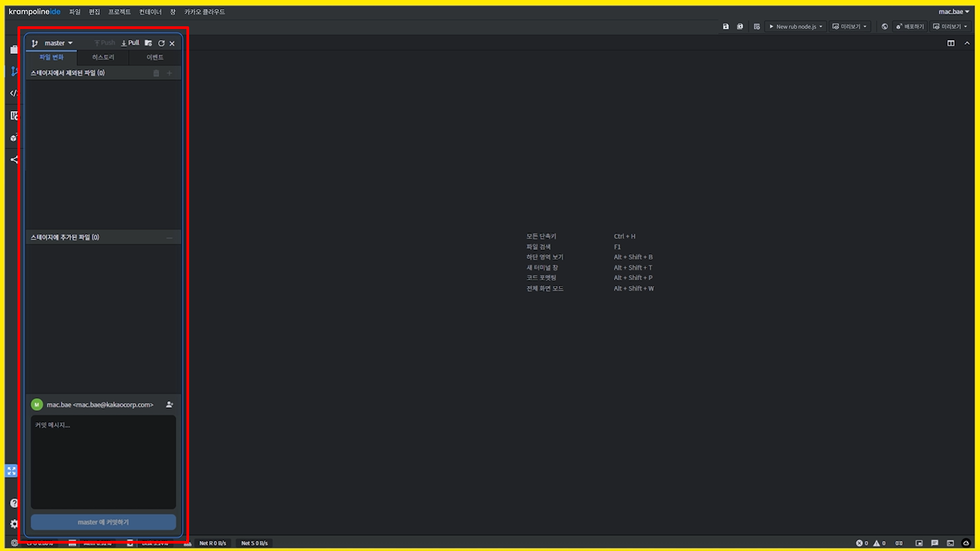Open the first 미리보기 dropdown
The width and height of the screenshot is (980, 551).
tap(849, 27)
